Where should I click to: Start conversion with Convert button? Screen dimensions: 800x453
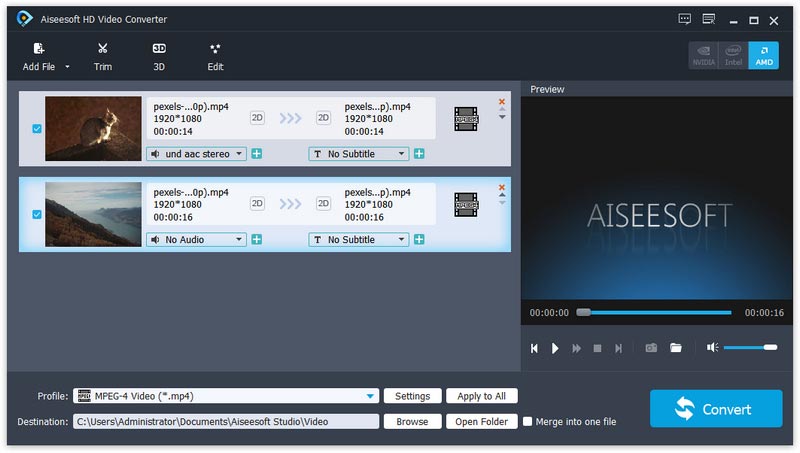(716, 409)
